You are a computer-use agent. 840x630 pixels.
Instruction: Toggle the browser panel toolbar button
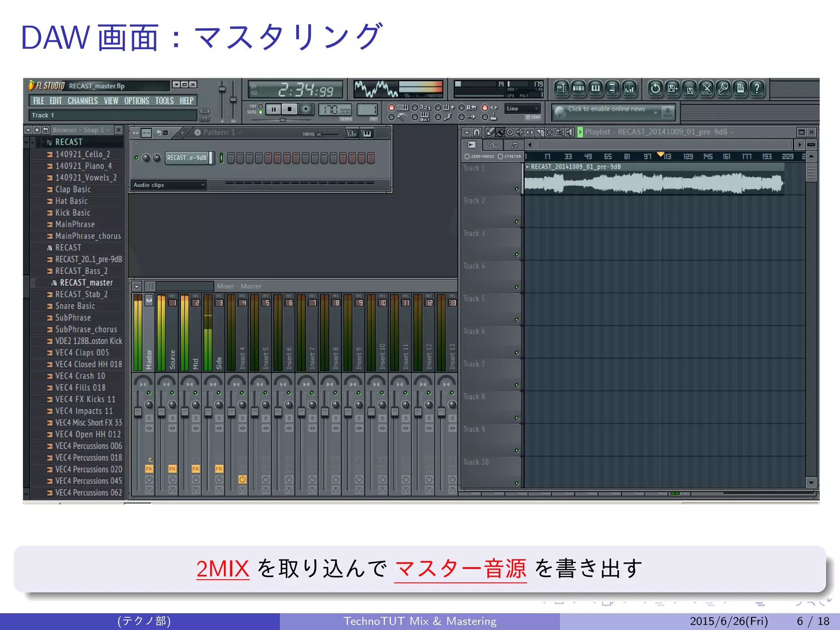(612, 89)
